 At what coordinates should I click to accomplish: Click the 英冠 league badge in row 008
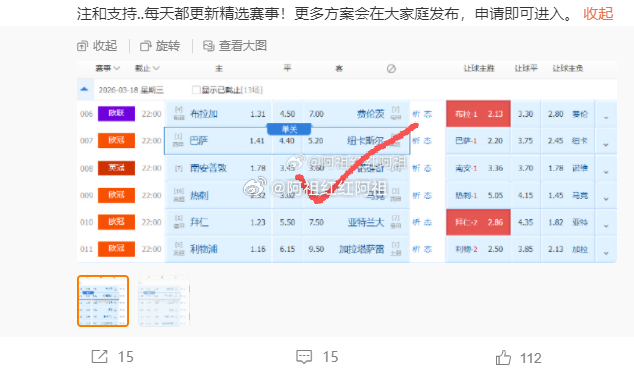click(116, 168)
